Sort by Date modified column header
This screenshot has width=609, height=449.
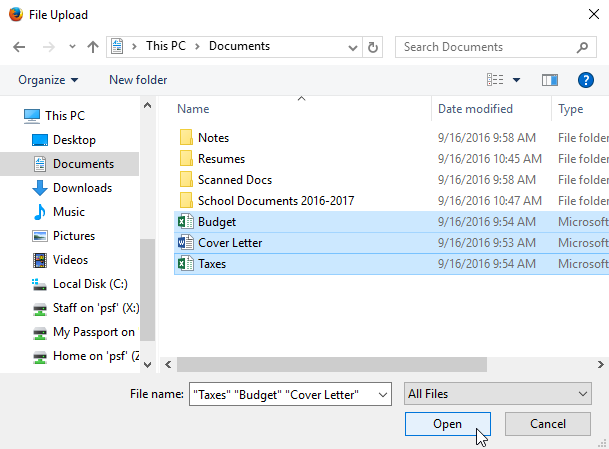tap(475, 109)
